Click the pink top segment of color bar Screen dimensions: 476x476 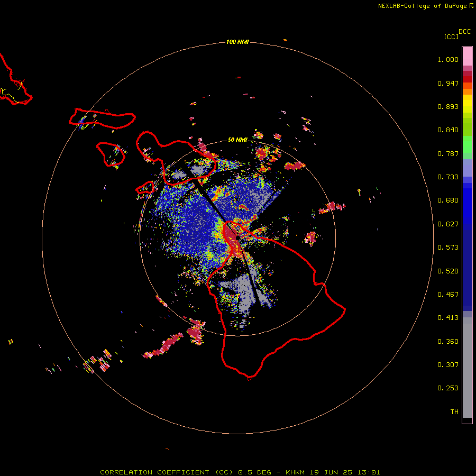click(x=467, y=57)
